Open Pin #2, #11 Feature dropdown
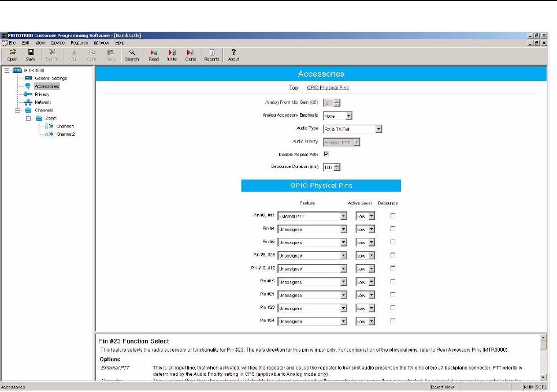Image resolution: width=557 pixels, height=392 pixels. pos(344,216)
